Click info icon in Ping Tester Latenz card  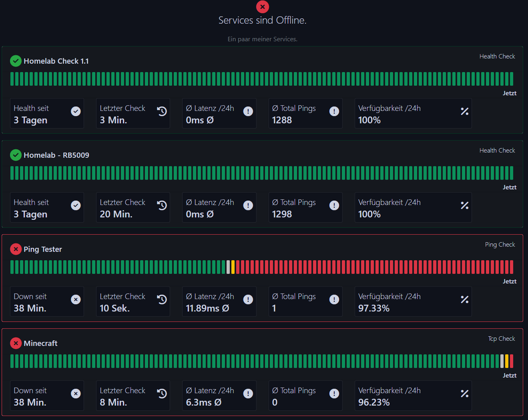pyautogui.click(x=248, y=300)
